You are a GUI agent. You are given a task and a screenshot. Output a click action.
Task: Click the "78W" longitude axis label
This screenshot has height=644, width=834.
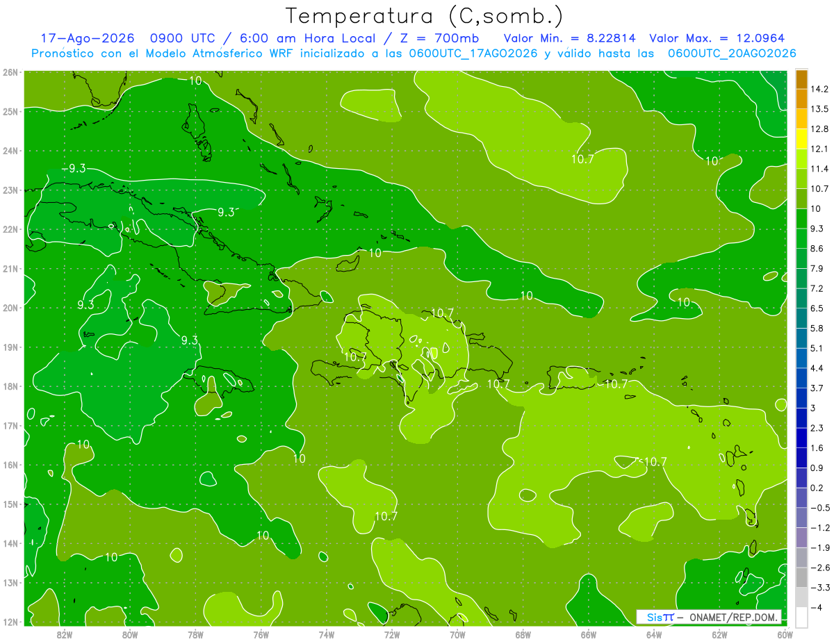coord(195,634)
